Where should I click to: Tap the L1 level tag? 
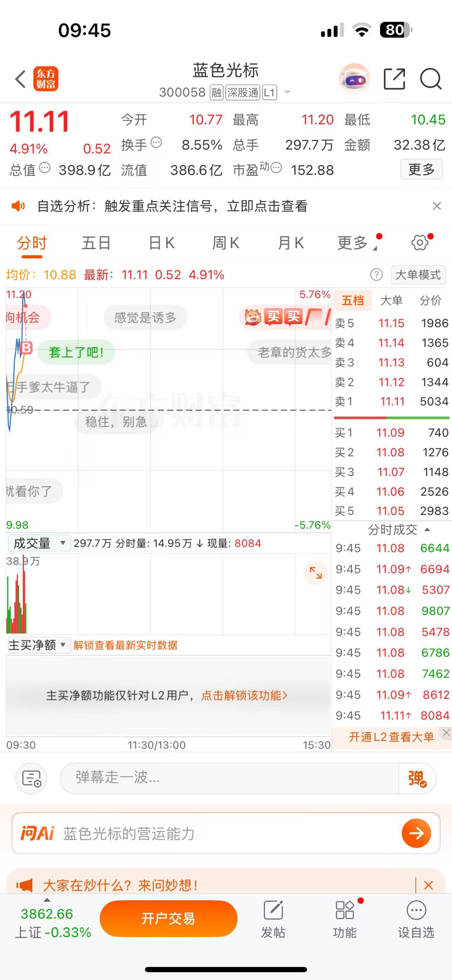click(x=269, y=93)
